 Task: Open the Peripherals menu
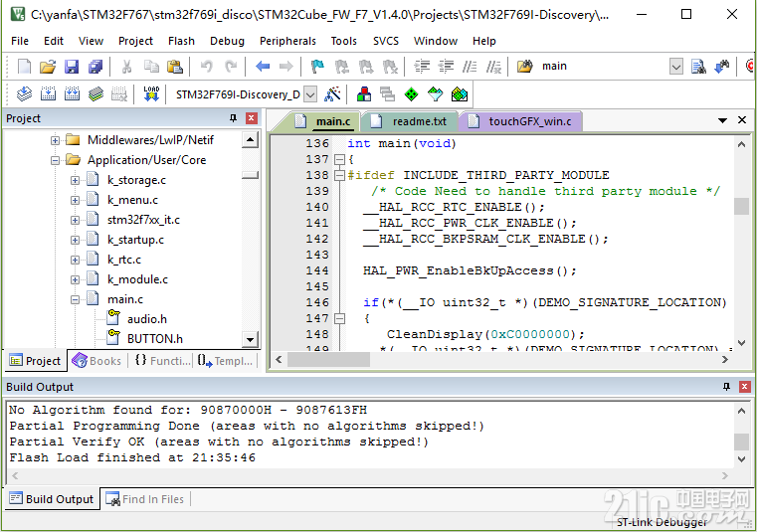tap(287, 41)
